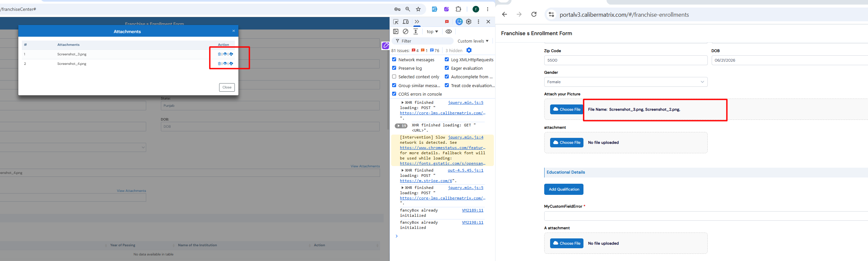Open site info icon beside portalv3 URL

tap(551, 14)
